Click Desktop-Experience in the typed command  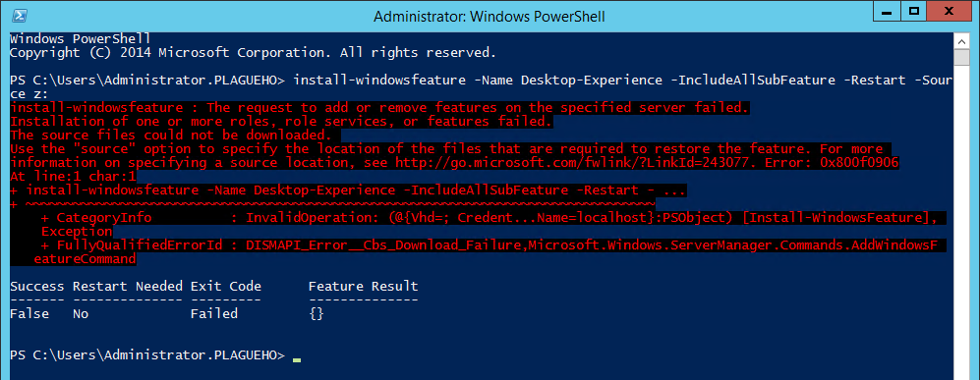click(x=592, y=80)
